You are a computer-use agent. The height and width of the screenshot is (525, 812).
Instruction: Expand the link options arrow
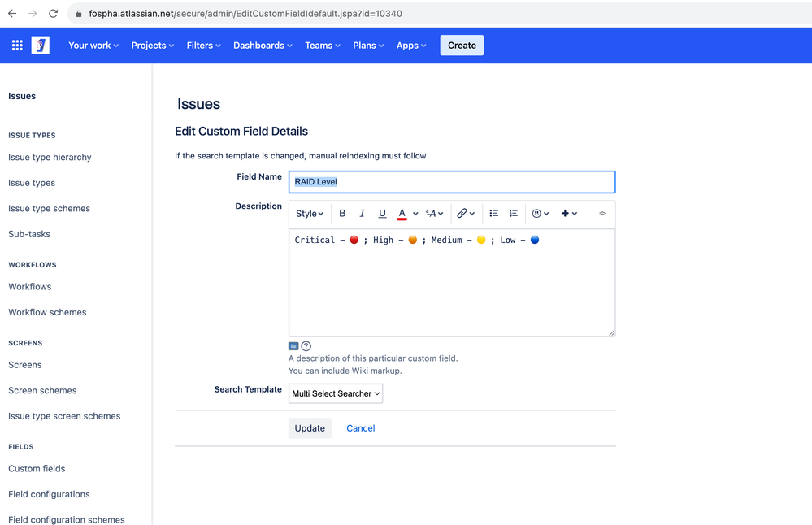pos(471,213)
